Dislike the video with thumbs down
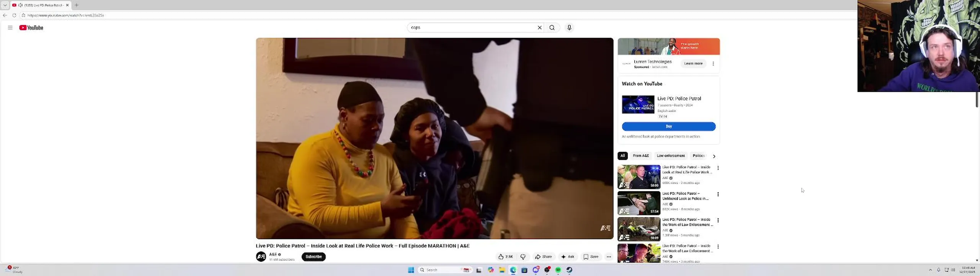 523,257
